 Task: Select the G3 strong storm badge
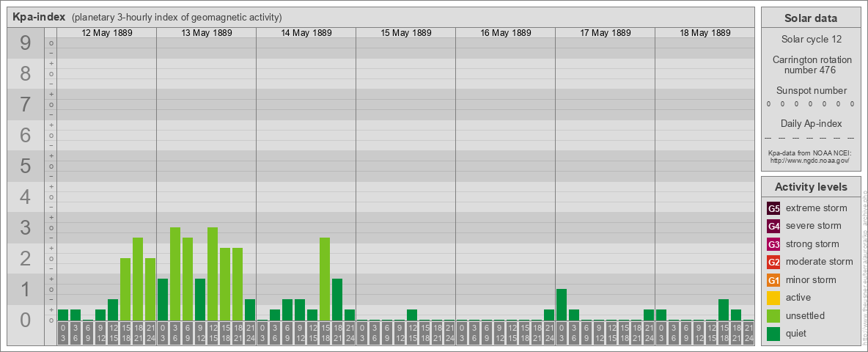click(x=773, y=244)
